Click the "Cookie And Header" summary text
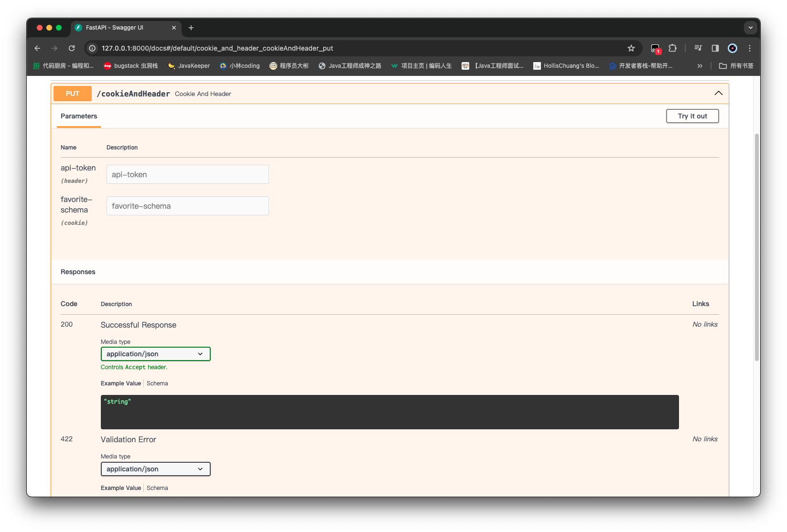 coord(203,94)
